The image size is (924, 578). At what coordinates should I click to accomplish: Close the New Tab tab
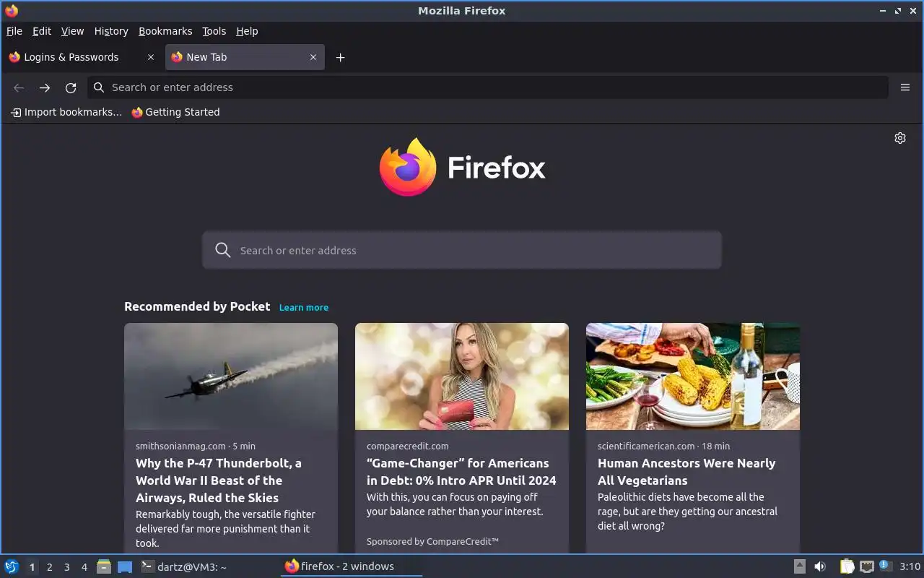click(x=313, y=57)
